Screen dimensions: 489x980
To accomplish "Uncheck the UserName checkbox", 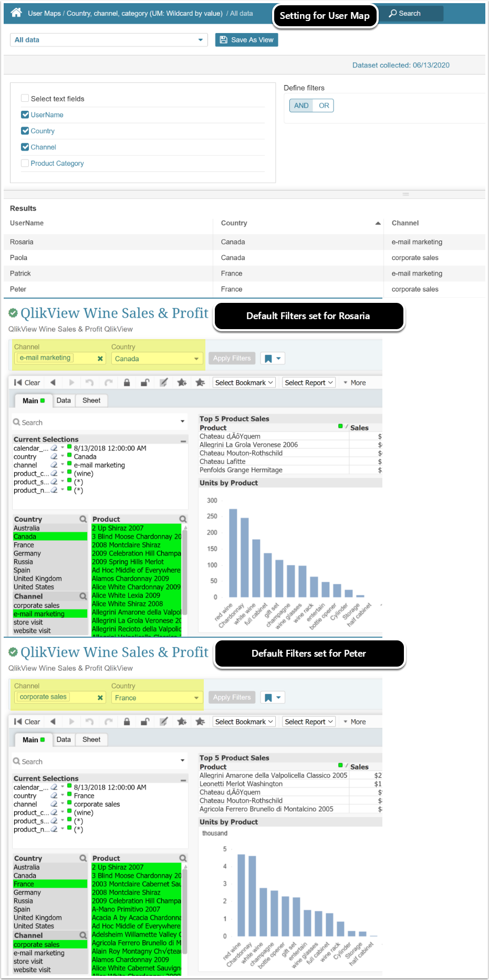I will point(25,114).
